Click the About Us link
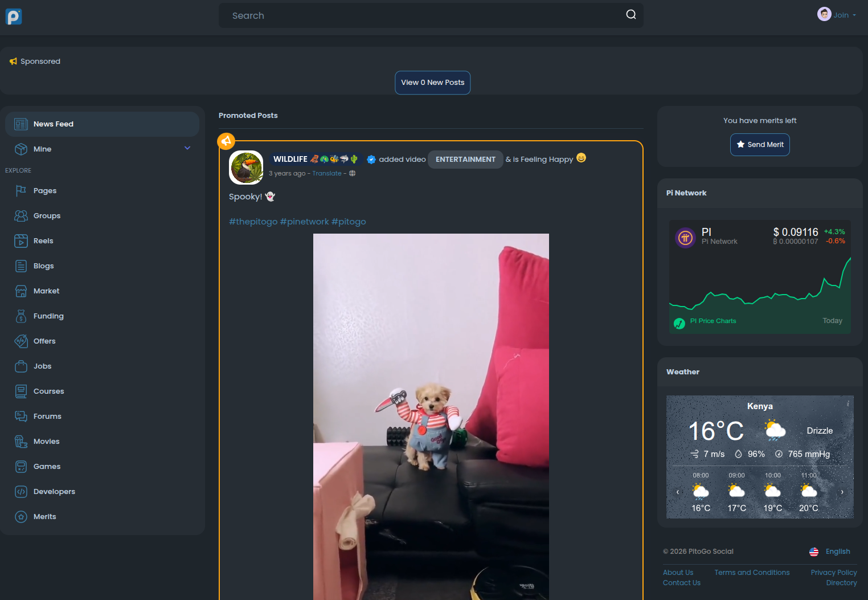The image size is (868, 600). [x=678, y=573]
